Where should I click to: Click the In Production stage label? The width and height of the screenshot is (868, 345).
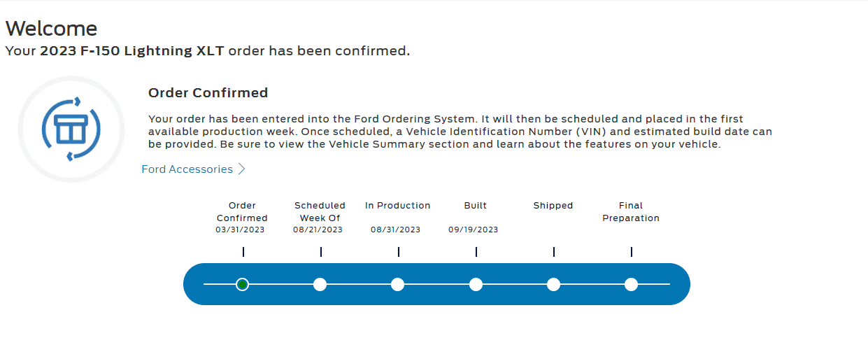coord(397,206)
